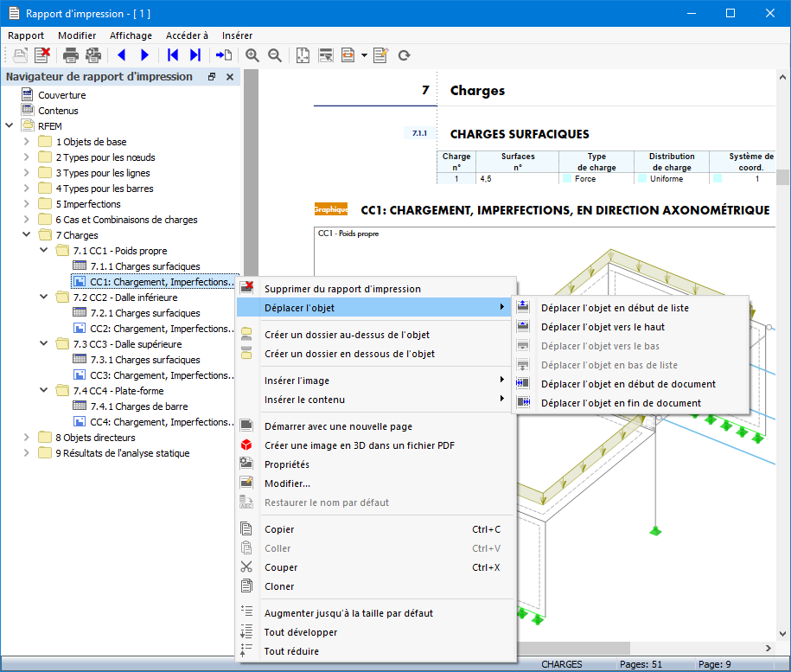The width and height of the screenshot is (791, 672).
Task: Click the horizontal scrollbar at bottom
Action: [x=639, y=648]
